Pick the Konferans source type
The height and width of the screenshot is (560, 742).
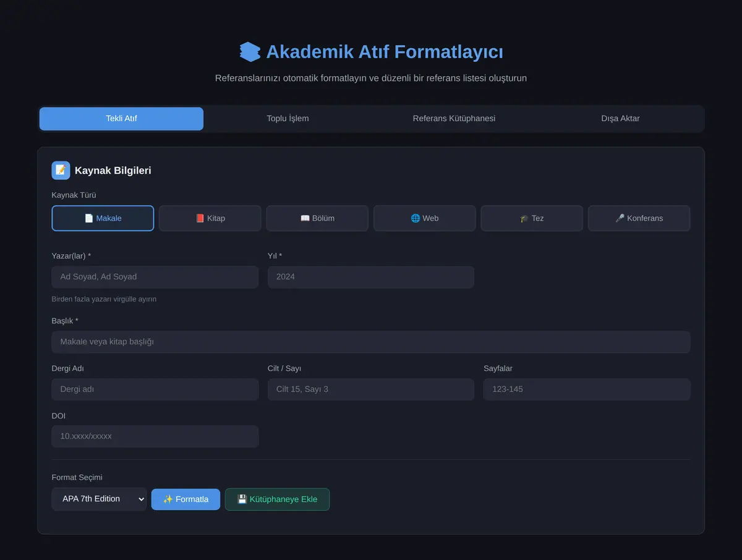(x=639, y=218)
